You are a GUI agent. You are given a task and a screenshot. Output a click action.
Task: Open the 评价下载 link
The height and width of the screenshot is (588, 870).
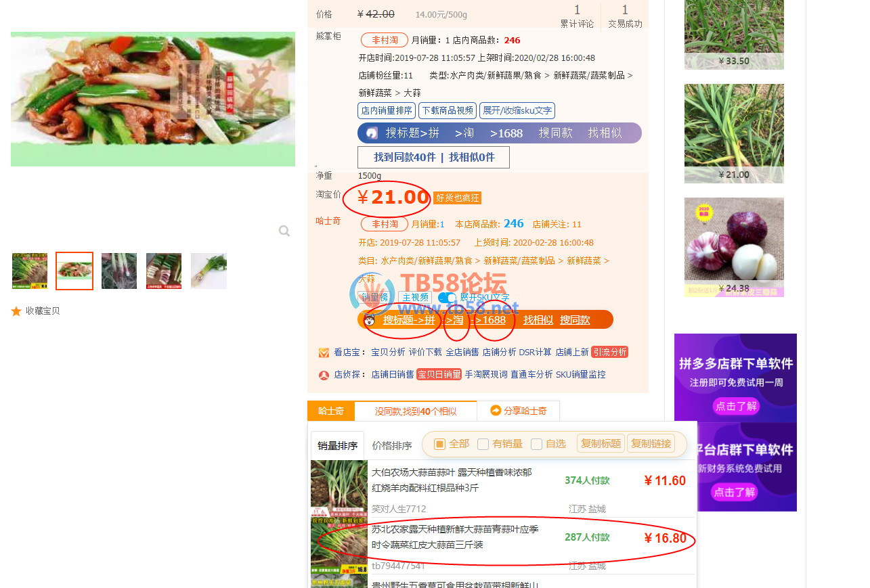425,353
